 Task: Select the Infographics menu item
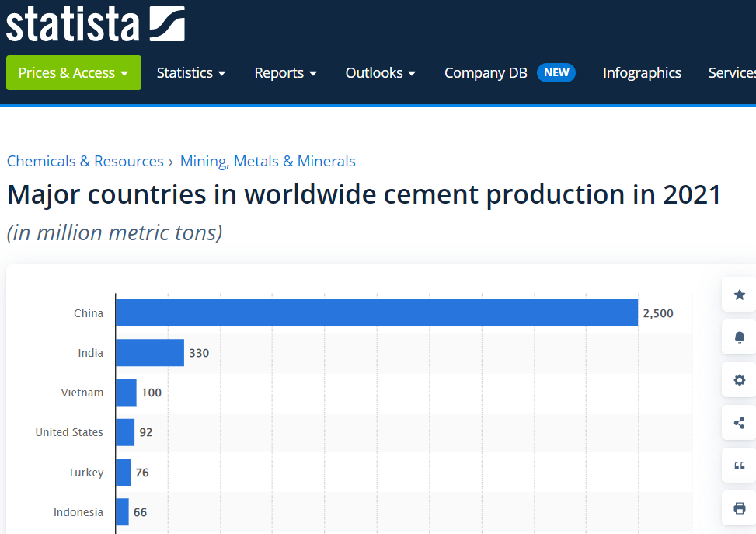[x=642, y=72]
